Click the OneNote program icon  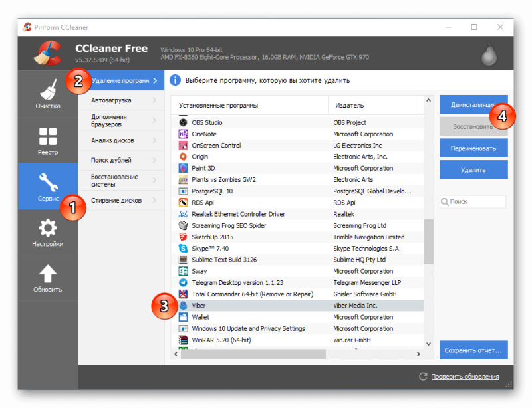(x=183, y=134)
